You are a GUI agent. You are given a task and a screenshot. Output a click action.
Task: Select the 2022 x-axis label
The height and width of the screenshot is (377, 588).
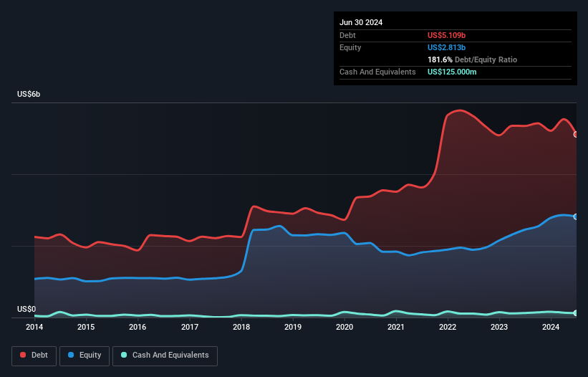click(x=448, y=327)
